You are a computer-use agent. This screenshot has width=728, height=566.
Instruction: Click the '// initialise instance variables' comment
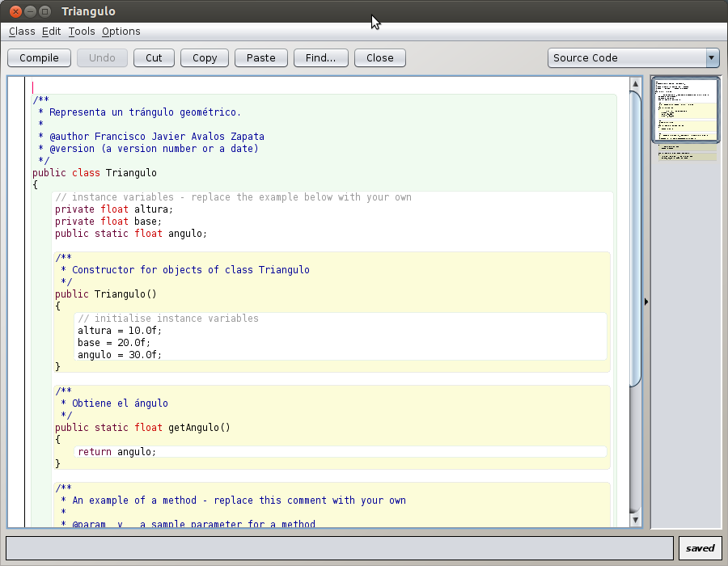pyautogui.click(x=168, y=319)
